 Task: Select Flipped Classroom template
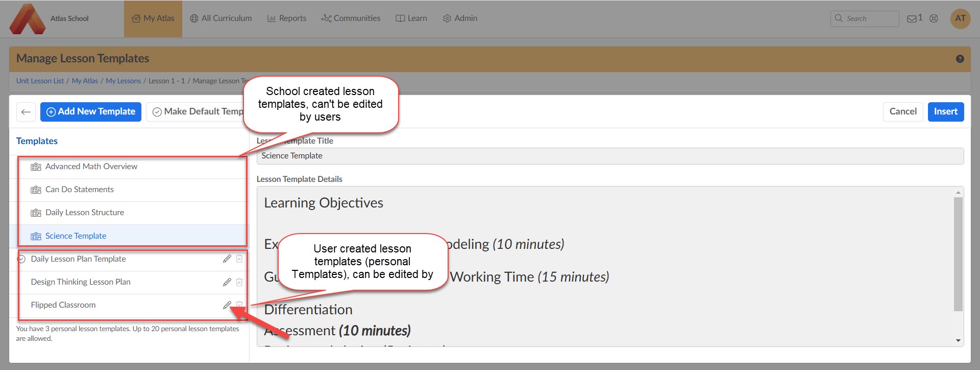[63, 305]
